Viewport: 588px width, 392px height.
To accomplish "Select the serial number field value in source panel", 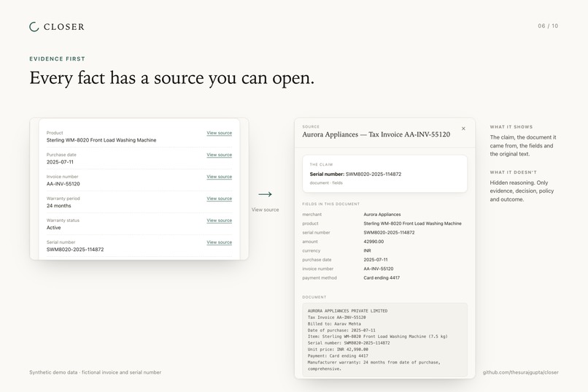I will (389, 233).
